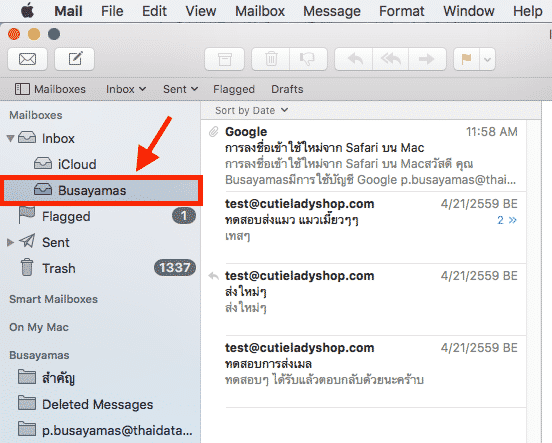Open the ทดสอบส่งแมว email thread
The image size is (552, 443).
tap(364, 227)
